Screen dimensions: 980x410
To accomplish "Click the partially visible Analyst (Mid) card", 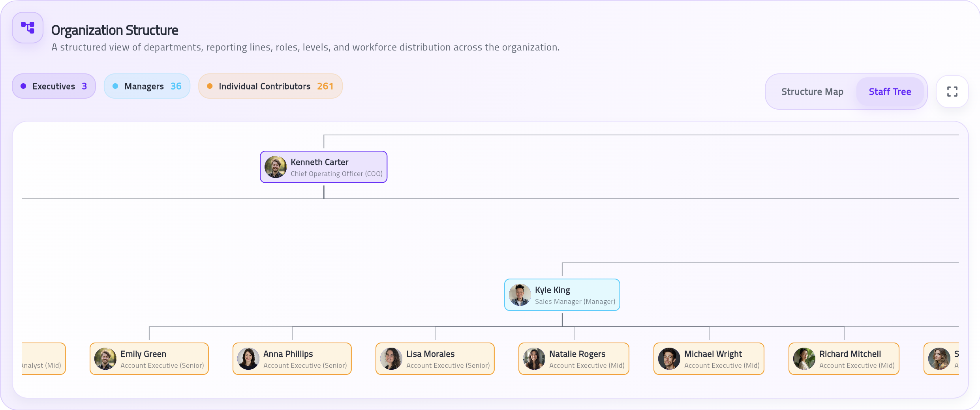I will 43,359.
